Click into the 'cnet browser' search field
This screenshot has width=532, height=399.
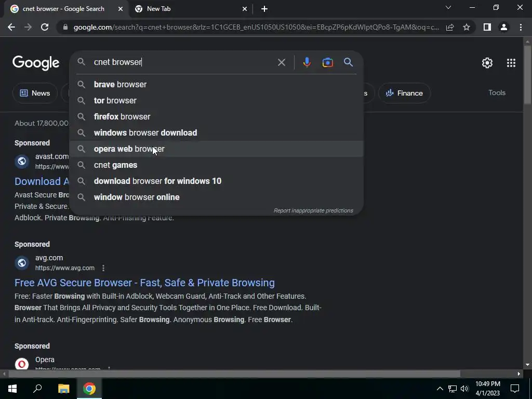pyautogui.click(x=183, y=62)
